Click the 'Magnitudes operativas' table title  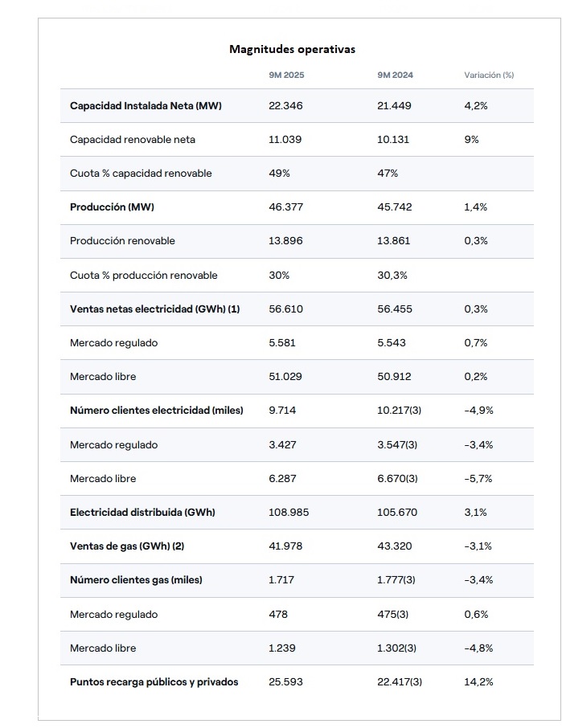292,49
